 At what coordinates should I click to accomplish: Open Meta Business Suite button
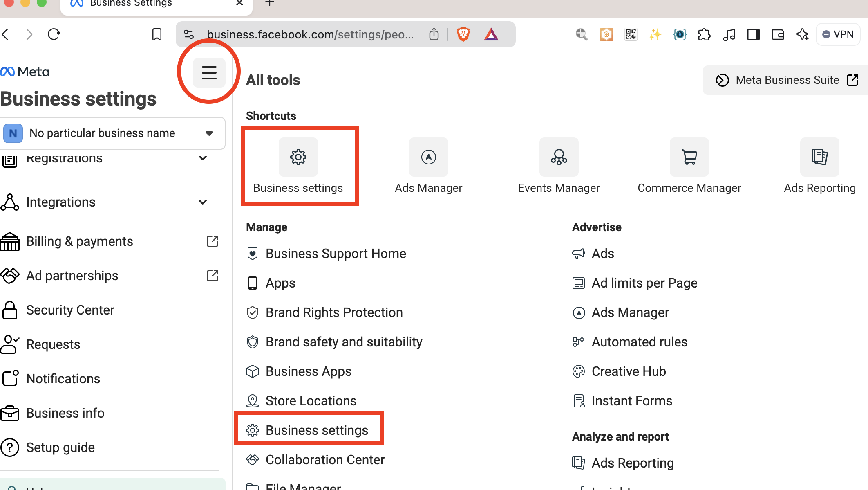787,80
